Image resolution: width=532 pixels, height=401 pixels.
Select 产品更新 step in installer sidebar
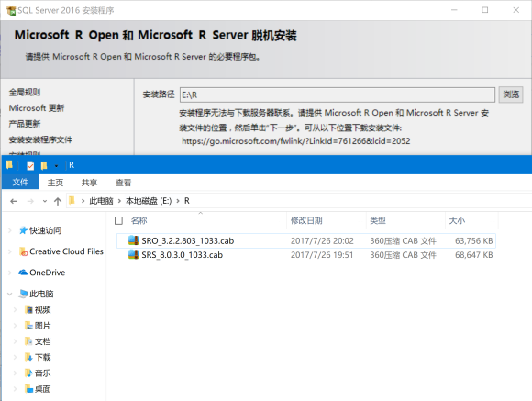click(25, 124)
